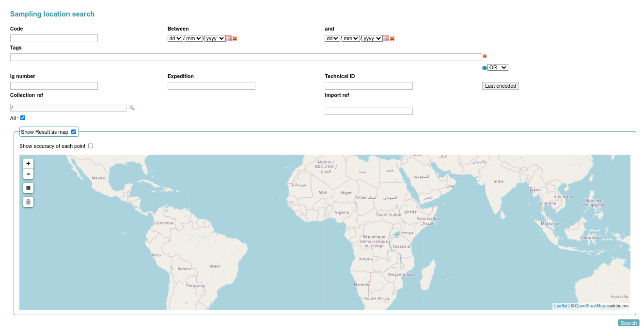Open the 'and' year dropdown
Viewport: 644px width, 336px height.
coord(372,38)
